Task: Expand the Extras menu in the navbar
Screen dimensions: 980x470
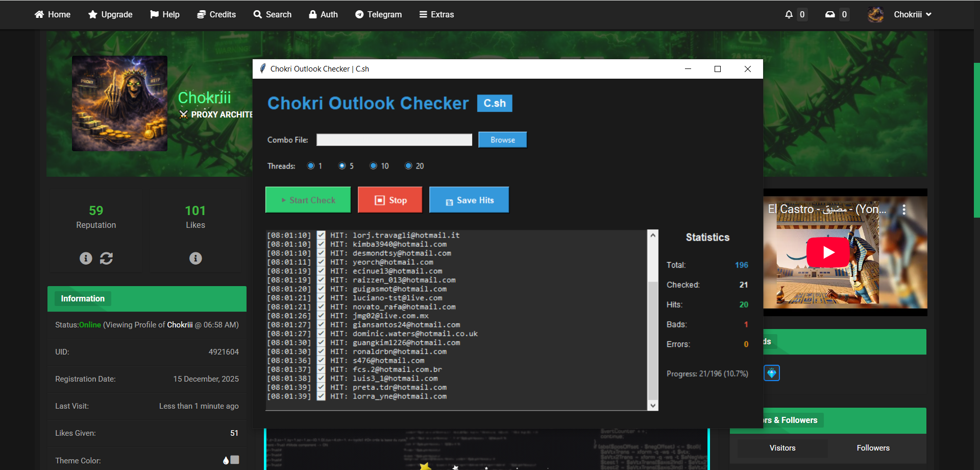Action: pyautogui.click(x=436, y=14)
